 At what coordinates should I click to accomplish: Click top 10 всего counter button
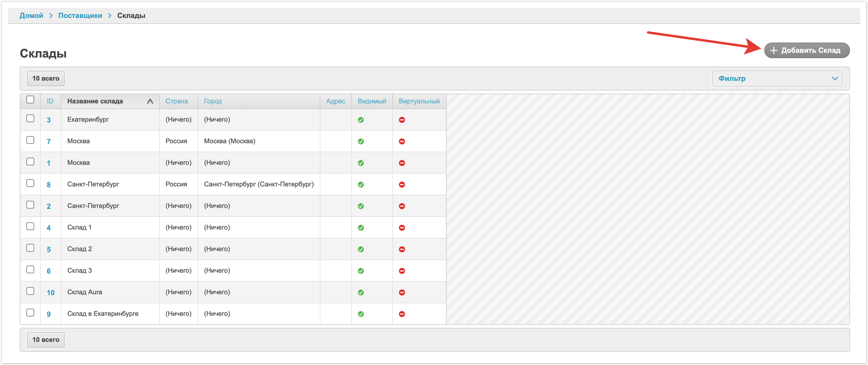coord(46,78)
